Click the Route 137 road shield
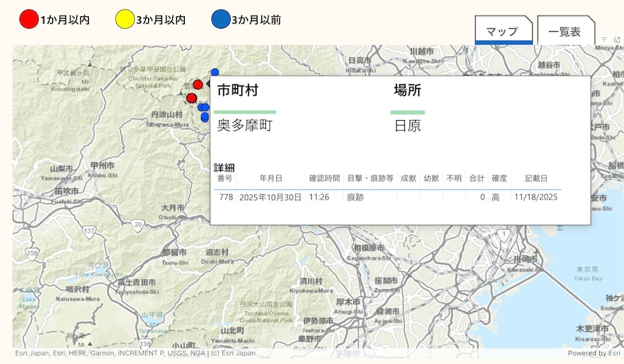Viewport: 624px width, 364px height. pyautogui.click(x=90, y=231)
